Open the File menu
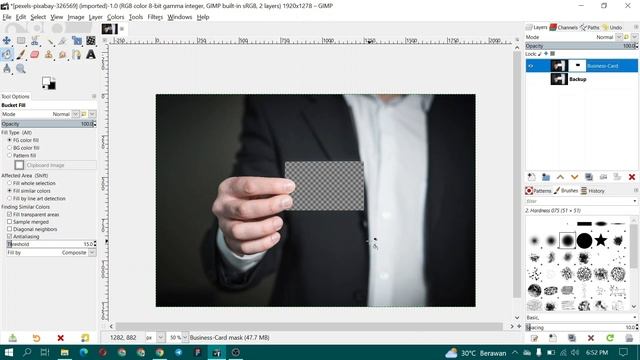Image resolution: width=640 pixels, height=360 pixels. pos(7,17)
